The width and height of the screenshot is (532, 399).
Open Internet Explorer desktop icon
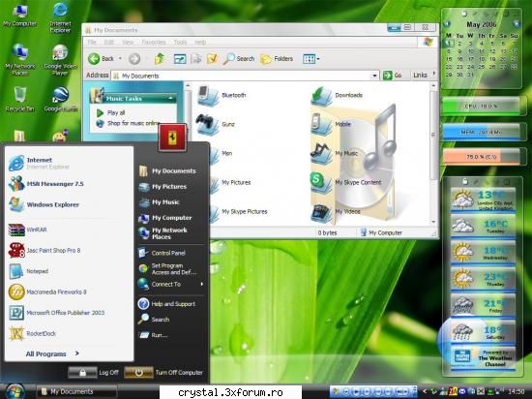point(60,17)
